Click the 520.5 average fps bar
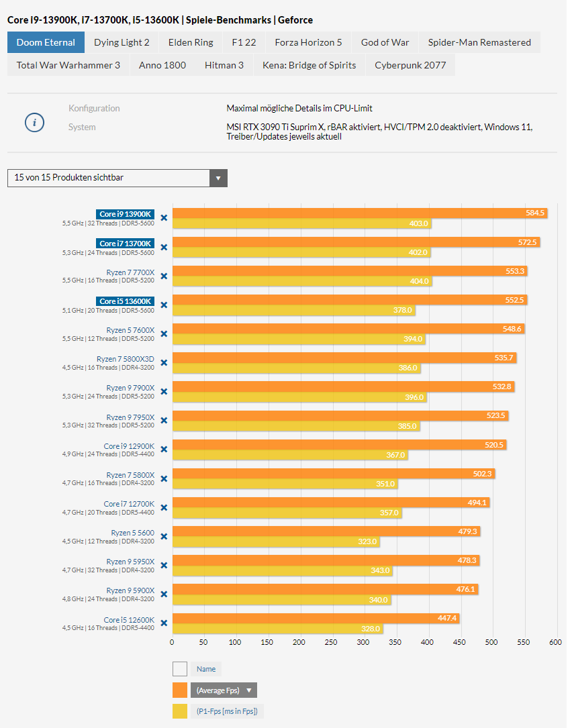This screenshot has width=572, height=728. point(340,445)
